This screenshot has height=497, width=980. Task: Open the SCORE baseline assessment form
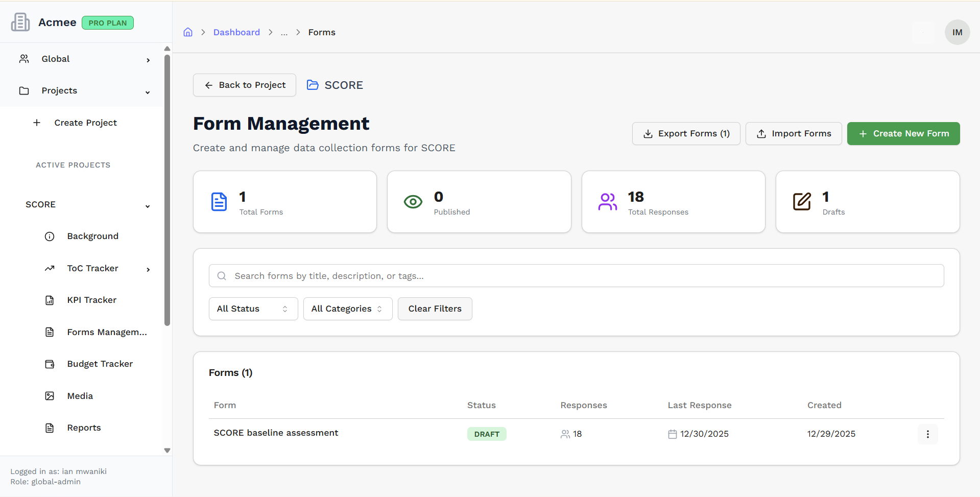(276, 433)
